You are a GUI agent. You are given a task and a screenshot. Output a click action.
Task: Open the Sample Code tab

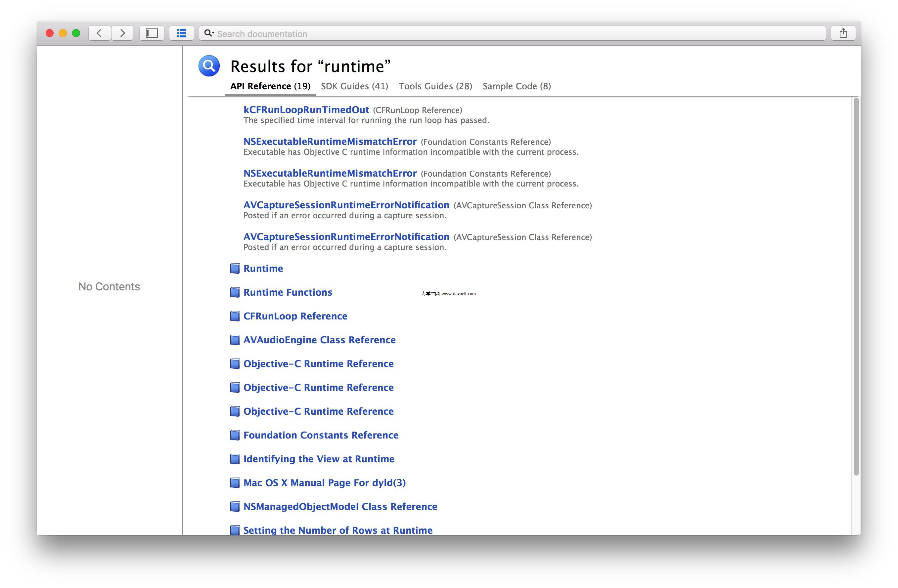pos(516,86)
